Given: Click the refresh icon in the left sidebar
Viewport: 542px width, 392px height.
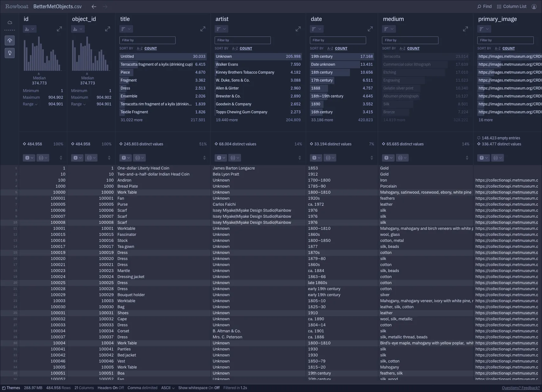Looking at the screenshot, I should click(10, 22).
